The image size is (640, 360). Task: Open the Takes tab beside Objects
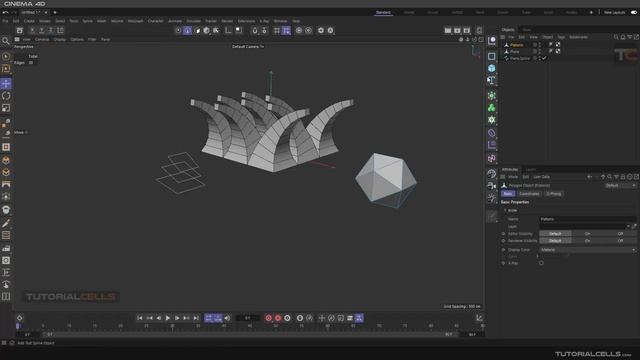point(527,30)
